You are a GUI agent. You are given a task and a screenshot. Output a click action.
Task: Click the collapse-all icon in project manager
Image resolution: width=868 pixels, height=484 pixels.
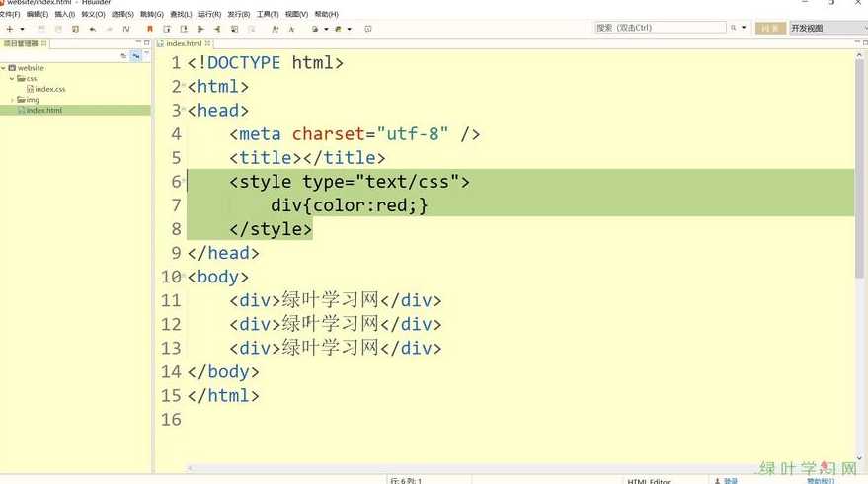pos(123,56)
